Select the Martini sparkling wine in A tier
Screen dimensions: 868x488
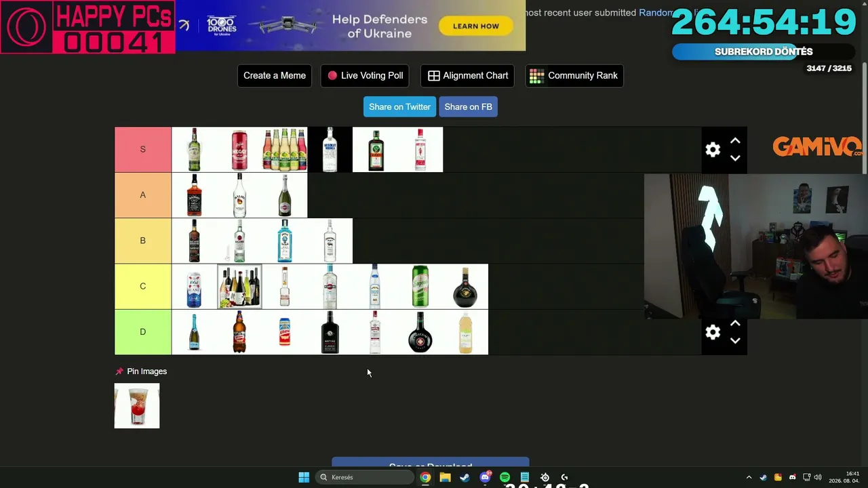click(x=285, y=195)
